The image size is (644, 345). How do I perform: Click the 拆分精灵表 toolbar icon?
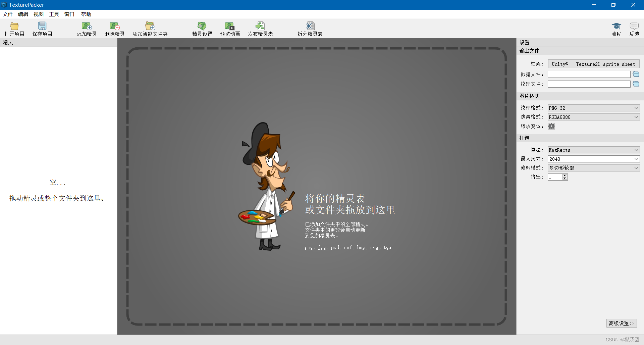(x=310, y=26)
